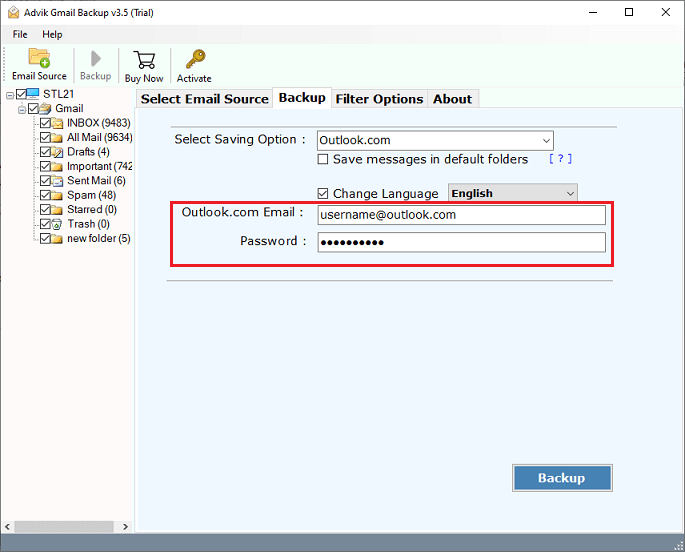Select the STL21 tree label
This screenshot has height=552, width=685.
(x=59, y=94)
